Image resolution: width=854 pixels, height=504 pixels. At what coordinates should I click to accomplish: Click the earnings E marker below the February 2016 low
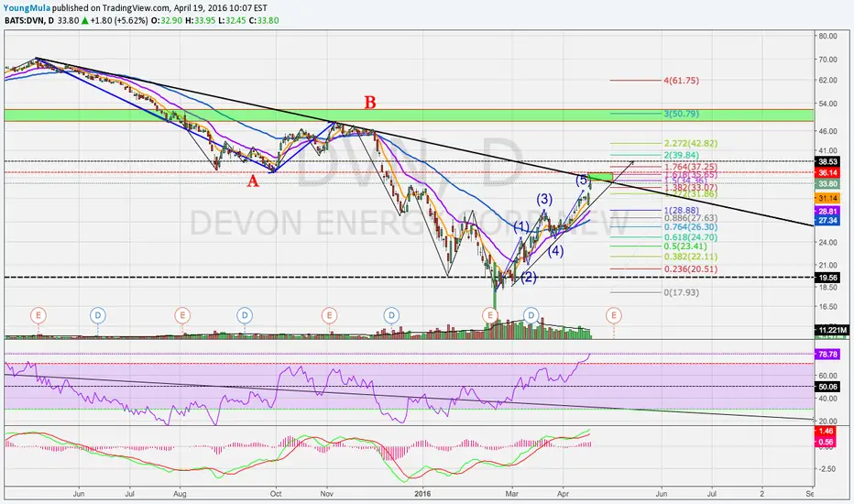point(489,315)
